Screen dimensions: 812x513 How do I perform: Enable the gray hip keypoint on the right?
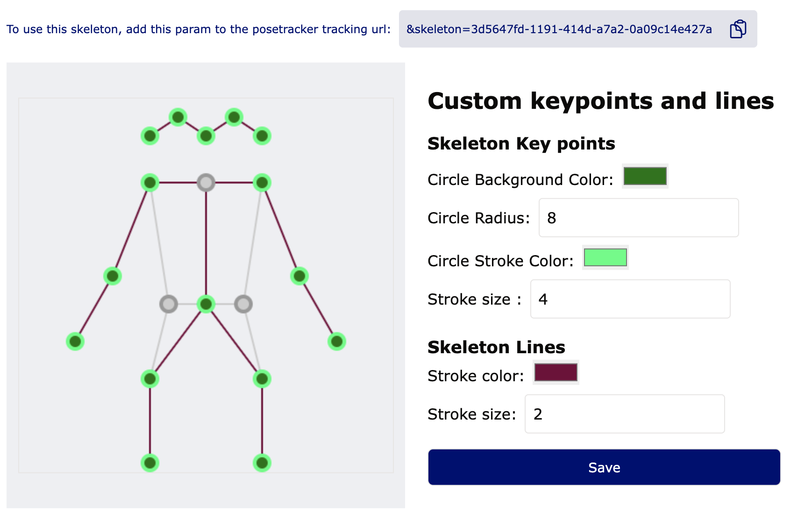click(x=243, y=304)
